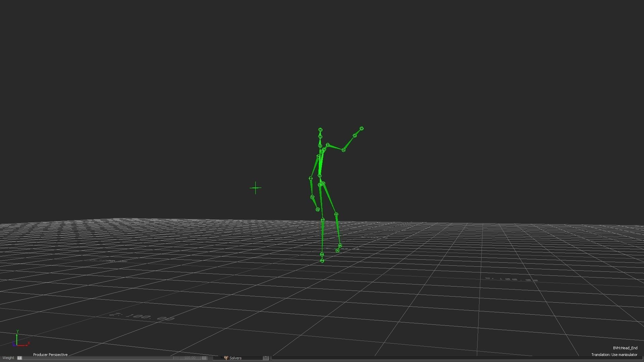Click the 'Producer Perspective' camera label

tap(50, 355)
